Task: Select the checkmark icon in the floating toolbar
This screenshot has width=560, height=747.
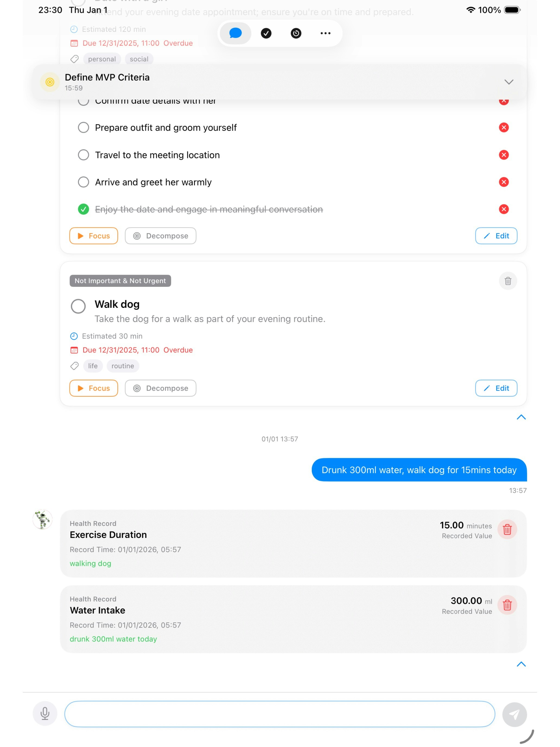Action: click(x=266, y=33)
